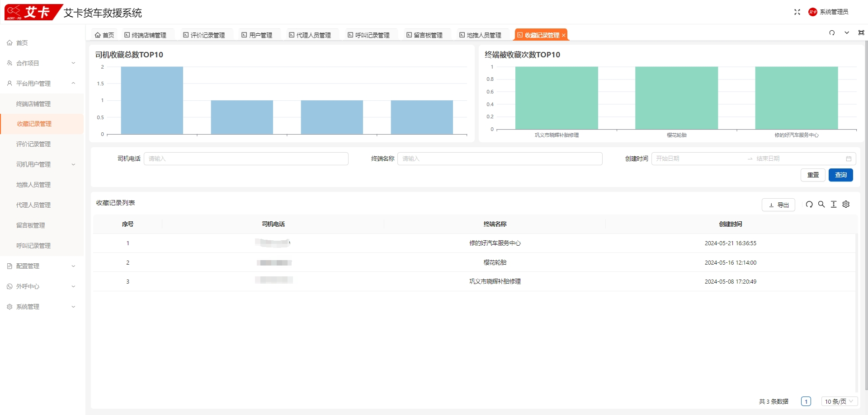Click the 樱花轮胎 bar in green chart
Viewport: 868px width, 415px height.
pos(676,98)
